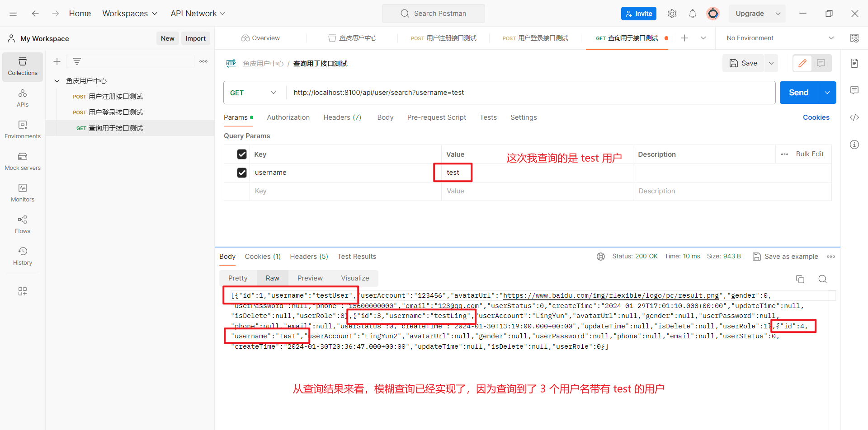The image size is (868, 430).
Task: Collapse the 鱼皮用户中心 collection
Action: [x=57, y=81]
